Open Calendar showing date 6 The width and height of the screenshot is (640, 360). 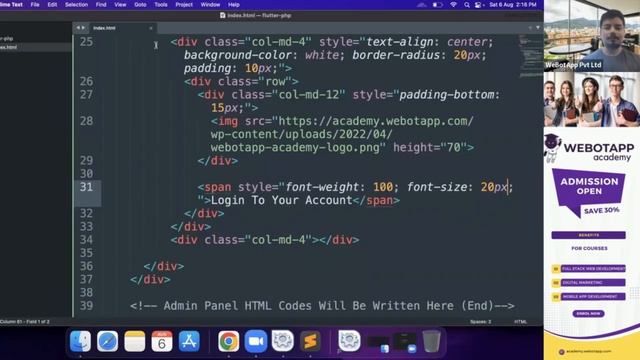pos(162,341)
